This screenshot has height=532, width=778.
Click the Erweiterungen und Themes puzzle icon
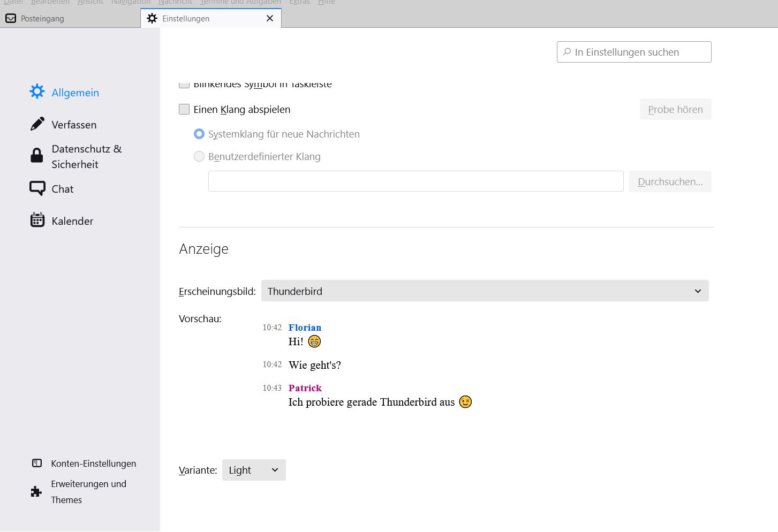36,491
